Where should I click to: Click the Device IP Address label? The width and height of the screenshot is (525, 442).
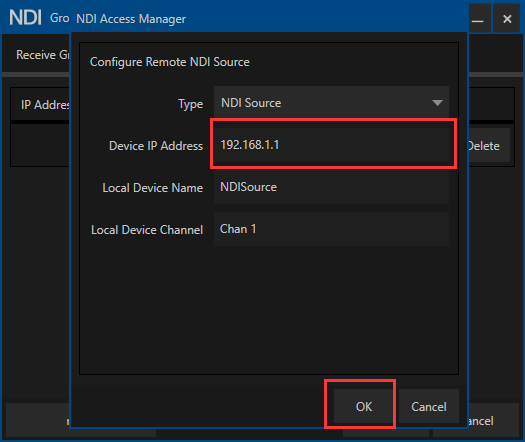[x=156, y=146]
